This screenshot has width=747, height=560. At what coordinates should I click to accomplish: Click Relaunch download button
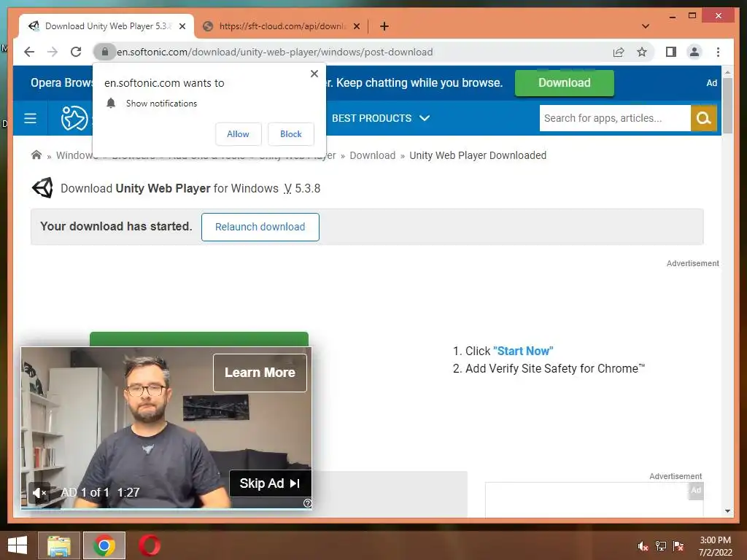[260, 227]
